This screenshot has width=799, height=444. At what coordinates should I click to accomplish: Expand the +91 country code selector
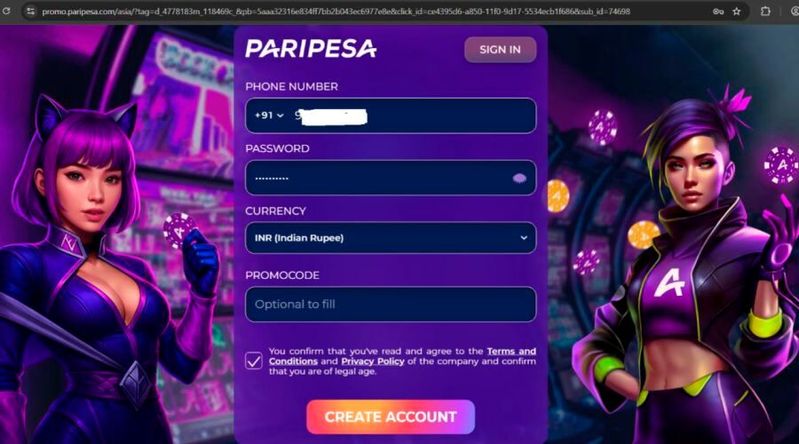[269, 116]
